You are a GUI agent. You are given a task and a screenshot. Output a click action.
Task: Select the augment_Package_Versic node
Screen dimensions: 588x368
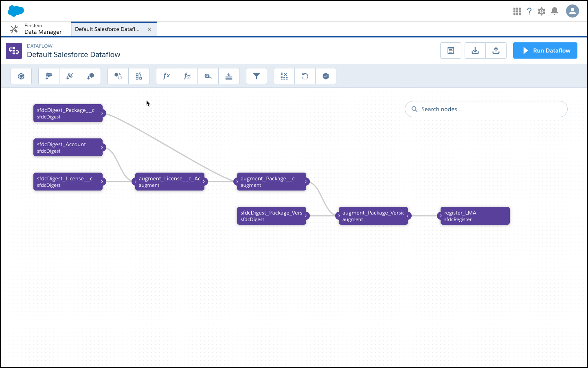tap(373, 216)
